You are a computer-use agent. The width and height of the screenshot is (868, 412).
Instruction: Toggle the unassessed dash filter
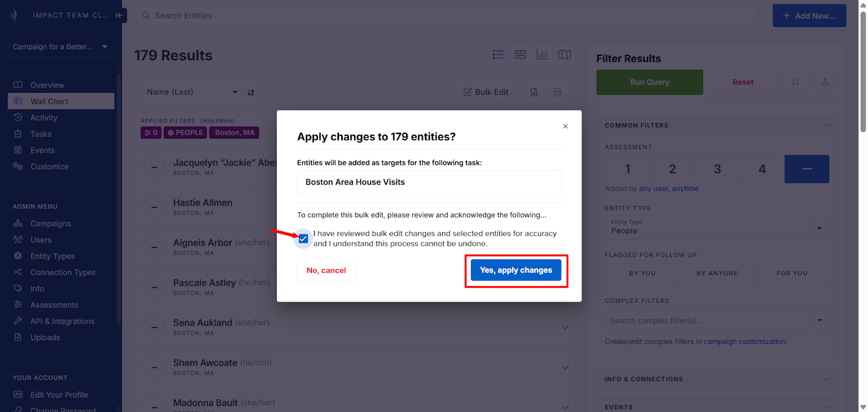(807, 169)
